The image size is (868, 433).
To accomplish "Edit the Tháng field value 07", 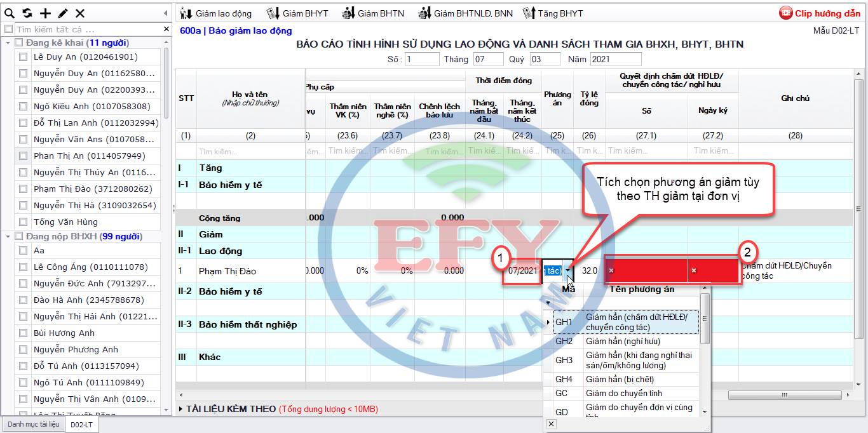I will (x=488, y=59).
